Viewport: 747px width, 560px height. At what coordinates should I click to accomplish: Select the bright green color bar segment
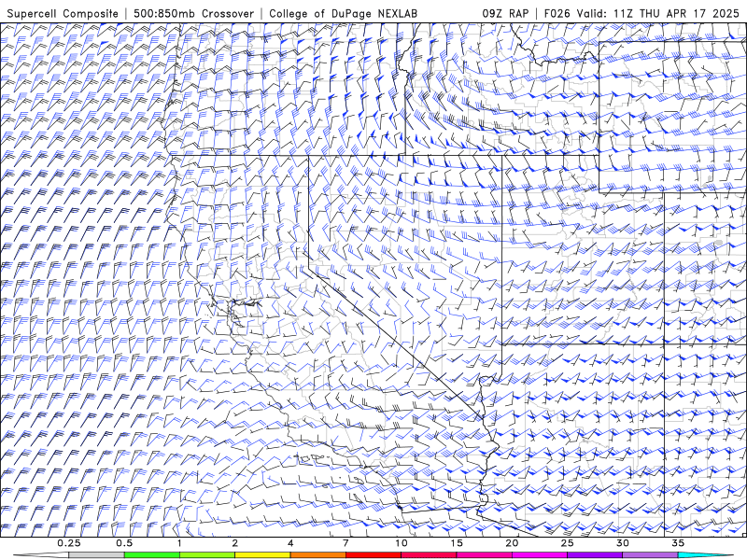coord(152,555)
